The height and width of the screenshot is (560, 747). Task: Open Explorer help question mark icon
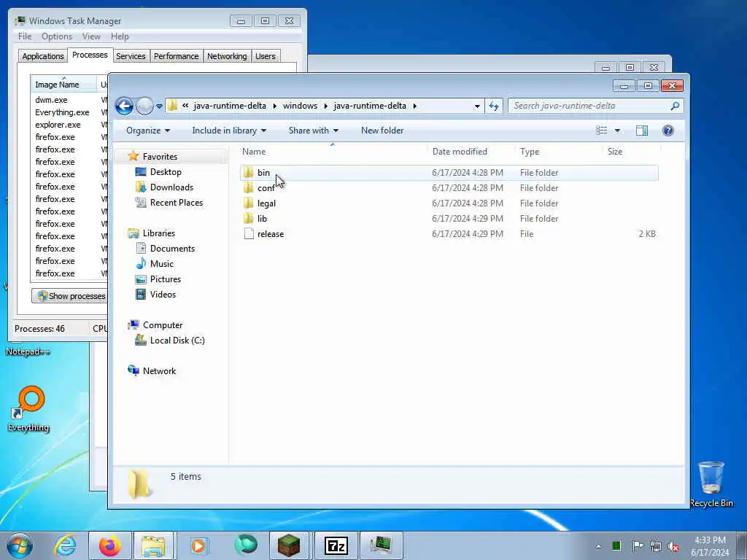click(668, 131)
